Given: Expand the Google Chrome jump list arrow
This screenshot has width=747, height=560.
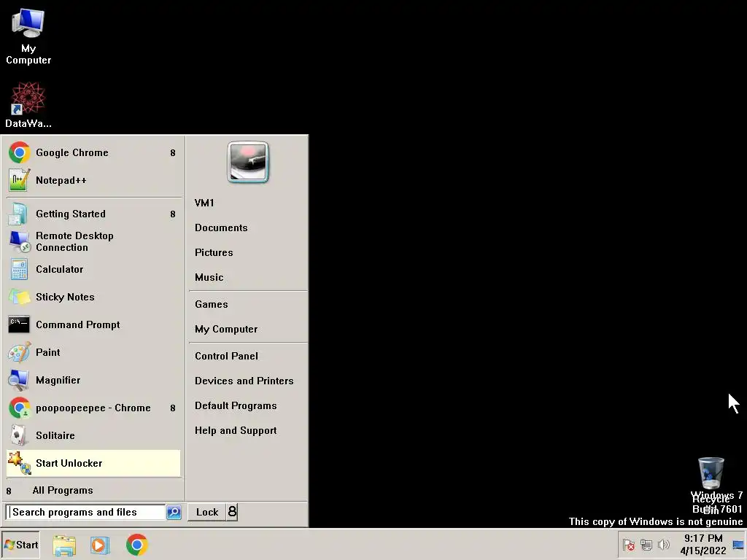Looking at the screenshot, I should [173, 153].
